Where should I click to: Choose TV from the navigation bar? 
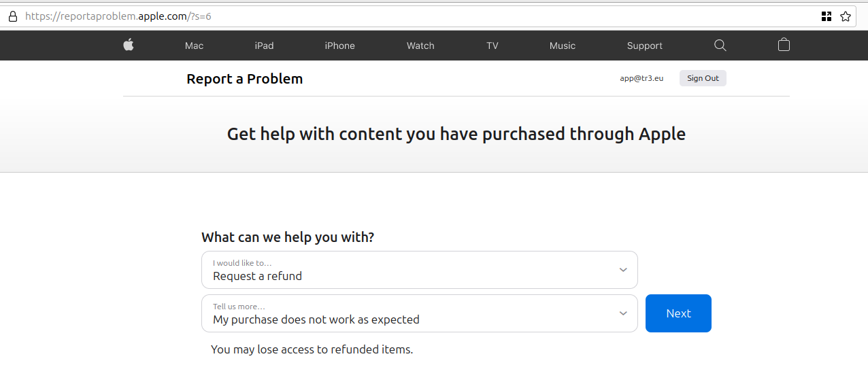click(493, 46)
